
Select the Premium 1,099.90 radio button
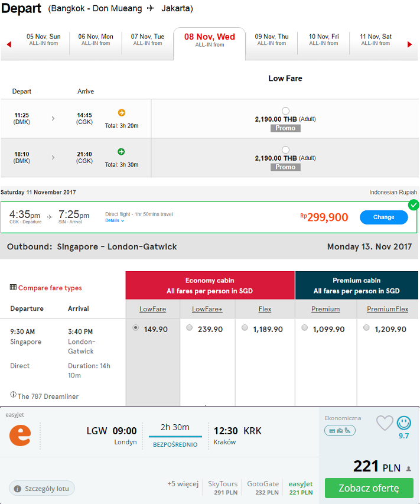(x=305, y=327)
